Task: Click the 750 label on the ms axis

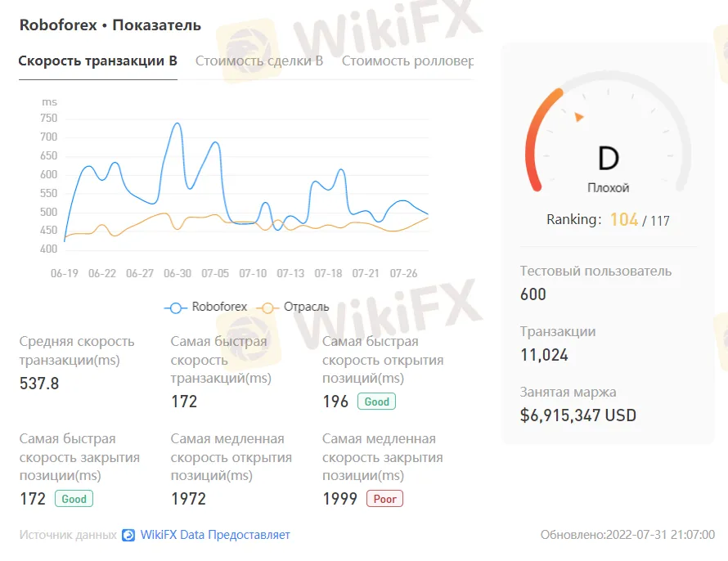Action: [x=49, y=119]
